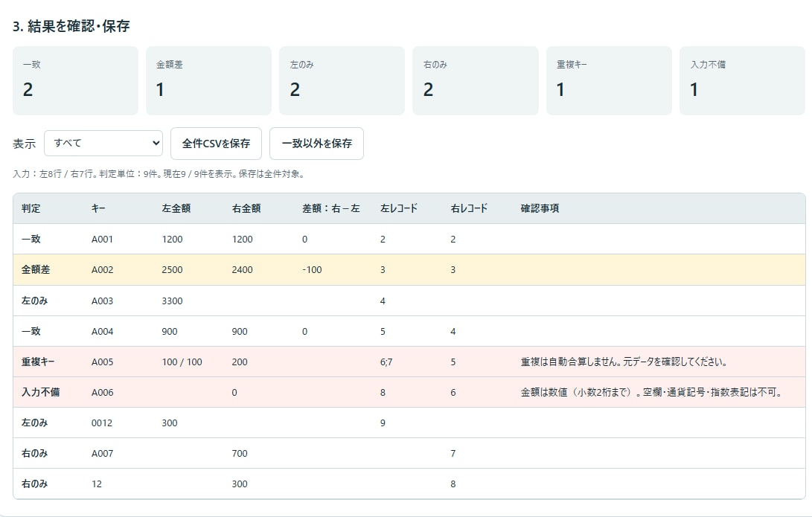
Task: Click the 入力：左8行 / 右7行 status line
Action: coord(159,174)
